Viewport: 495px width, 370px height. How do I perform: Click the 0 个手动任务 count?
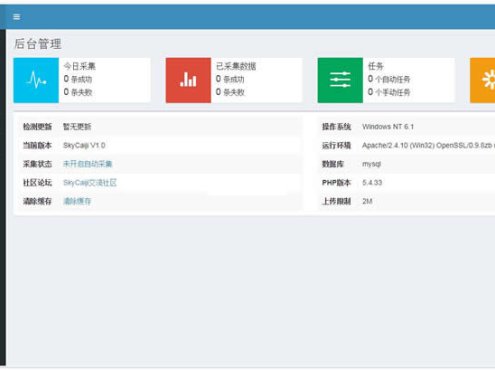[389, 92]
